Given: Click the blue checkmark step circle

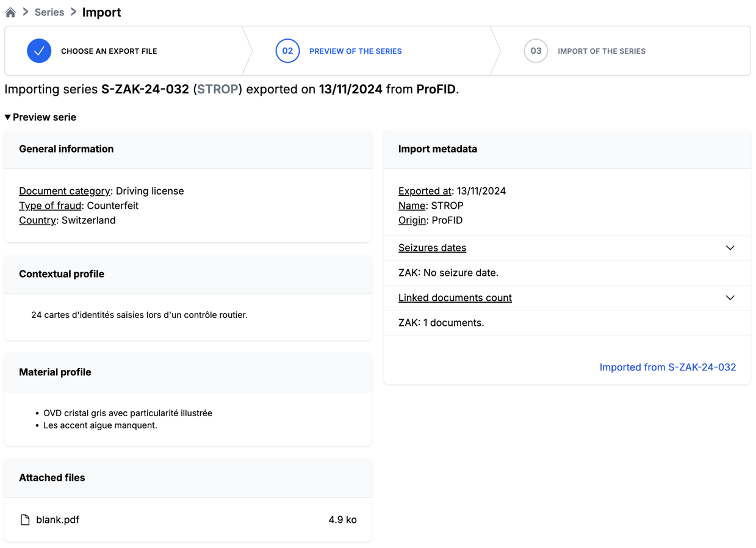Looking at the screenshot, I should pyautogui.click(x=39, y=51).
